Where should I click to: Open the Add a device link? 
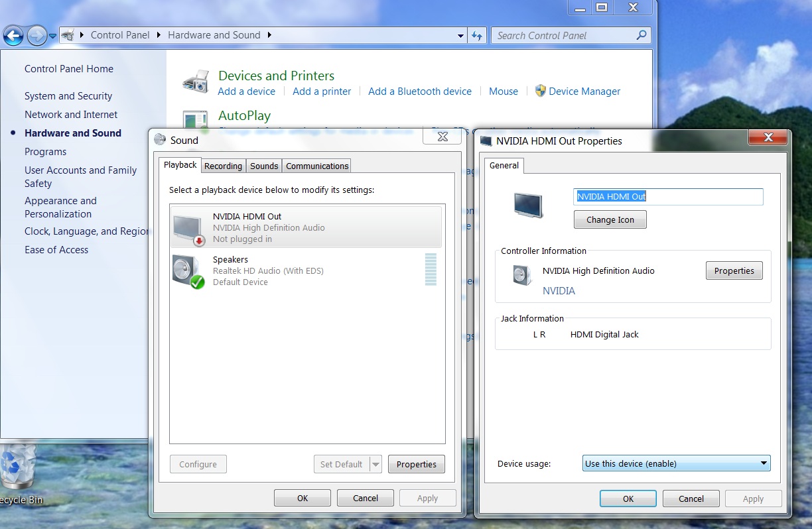click(247, 91)
